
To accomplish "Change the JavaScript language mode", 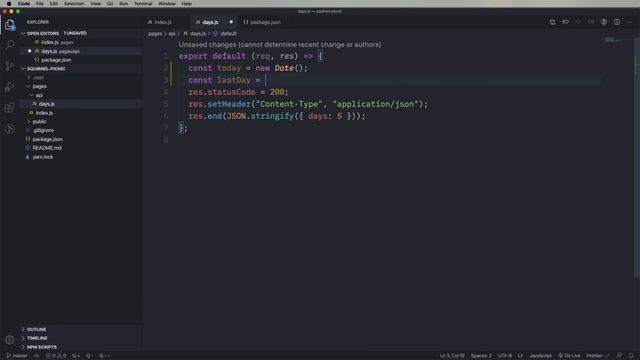I will 540,356.
